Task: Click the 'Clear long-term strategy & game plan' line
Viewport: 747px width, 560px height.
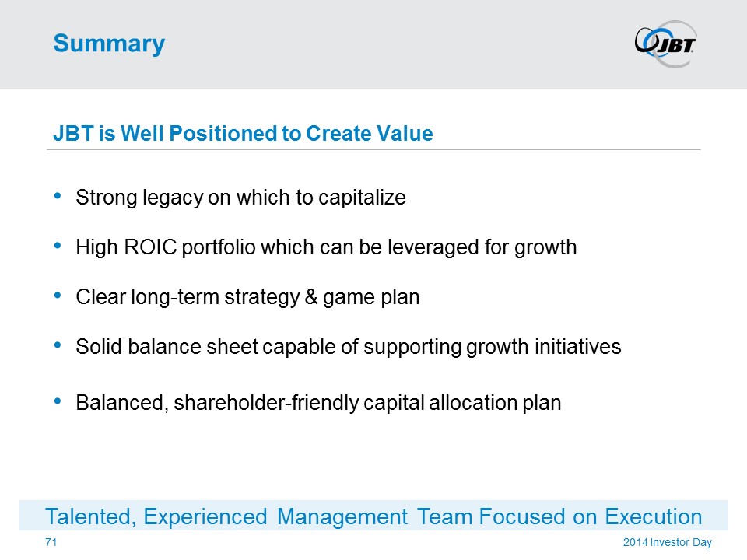Action: coord(247,298)
